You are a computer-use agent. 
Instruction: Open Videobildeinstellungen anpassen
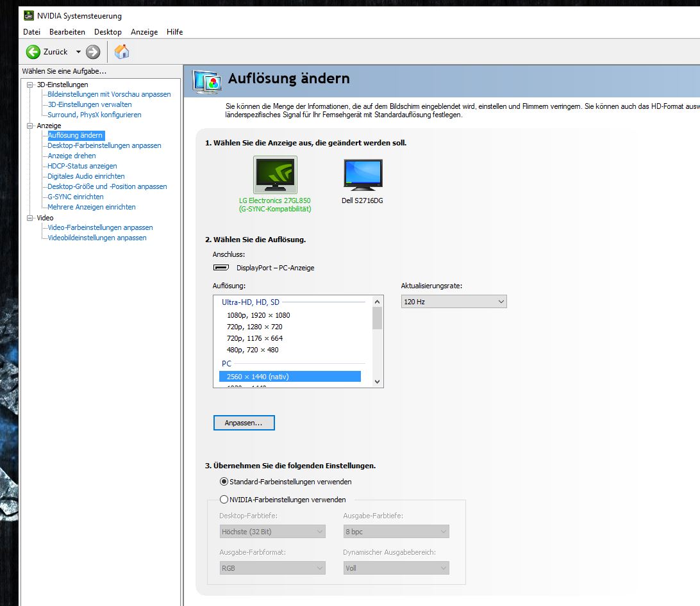[x=97, y=238]
